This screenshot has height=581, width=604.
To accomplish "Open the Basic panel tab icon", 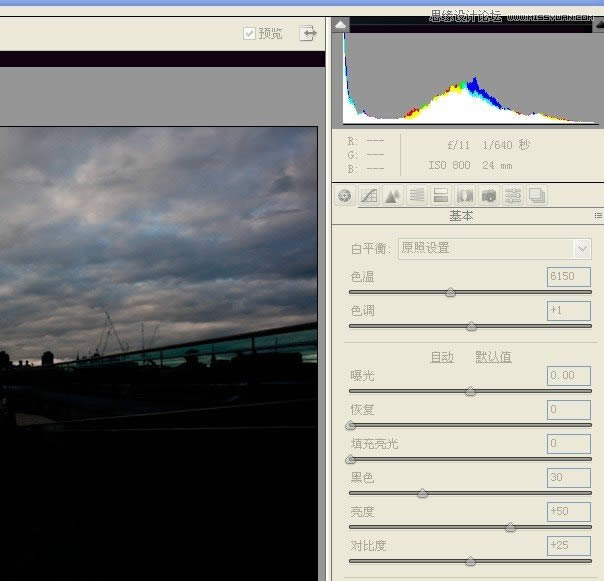I will [345, 196].
